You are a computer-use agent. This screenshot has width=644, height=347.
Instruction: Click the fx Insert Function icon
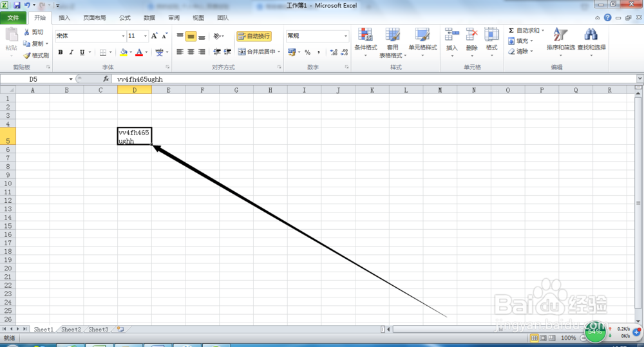106,79
